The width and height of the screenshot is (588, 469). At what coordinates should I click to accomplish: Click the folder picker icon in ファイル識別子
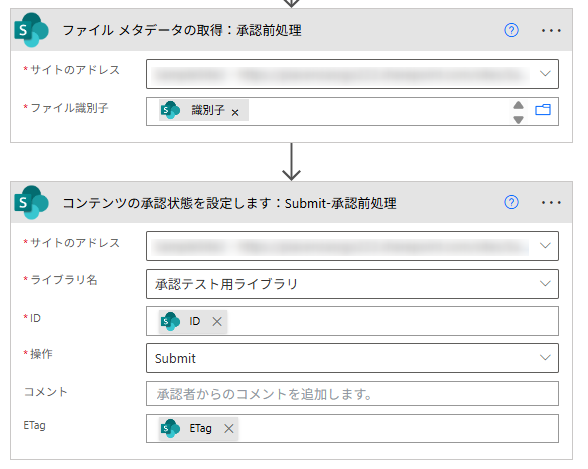coord(543,110)
